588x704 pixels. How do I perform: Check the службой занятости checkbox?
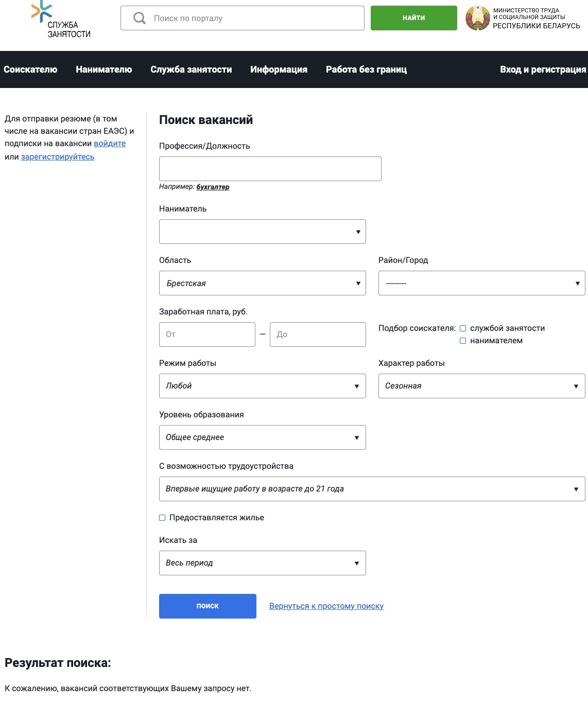pyautogui.click(x=463, y=328)
